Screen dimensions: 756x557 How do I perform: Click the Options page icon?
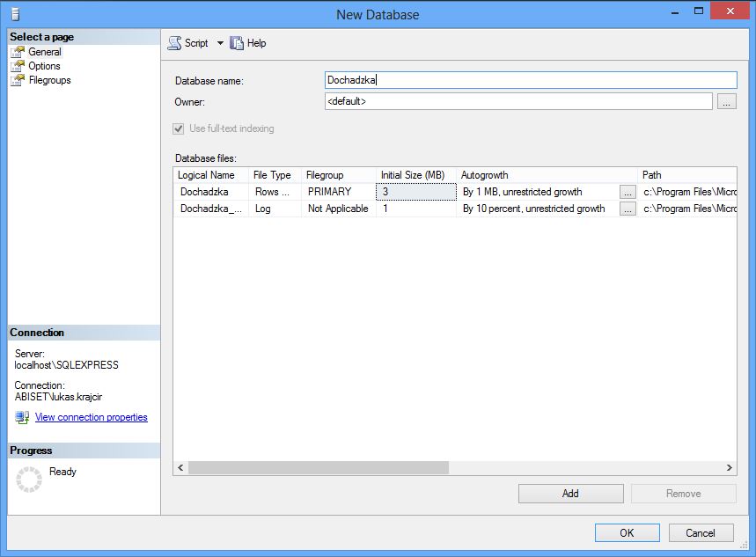[x=18, y=66]
